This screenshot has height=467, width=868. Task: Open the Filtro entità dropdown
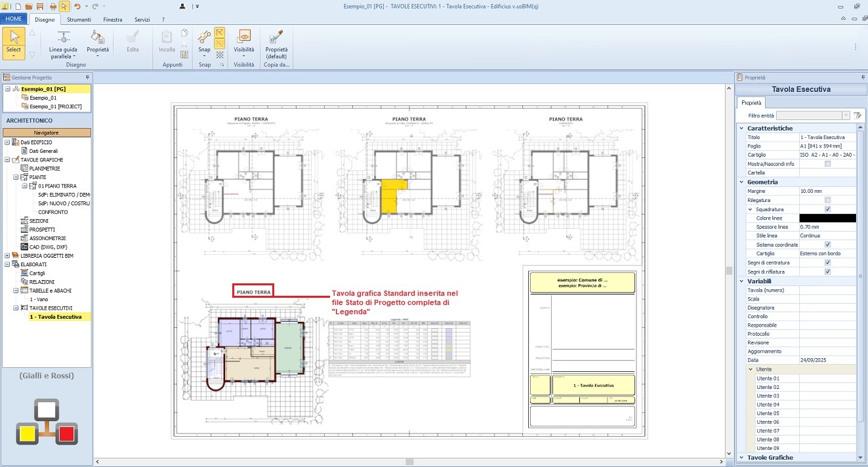pos(846,115)
